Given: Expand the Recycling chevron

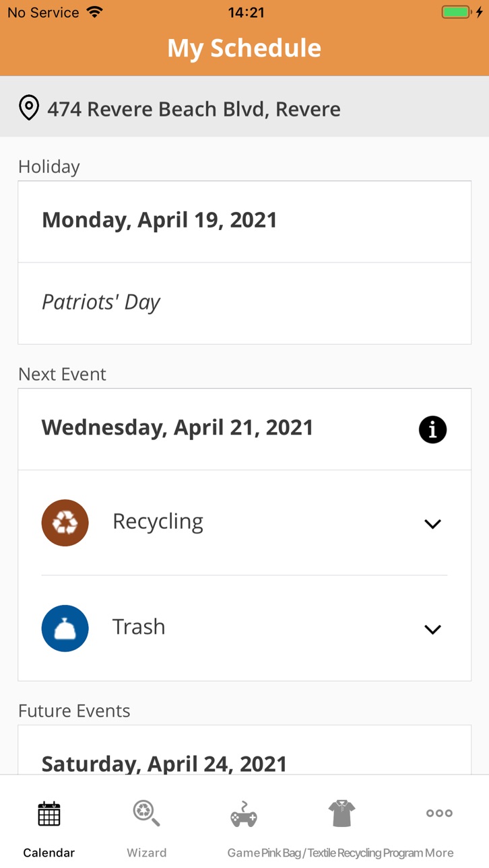Looking at the screenshot, I should (432, 523).
